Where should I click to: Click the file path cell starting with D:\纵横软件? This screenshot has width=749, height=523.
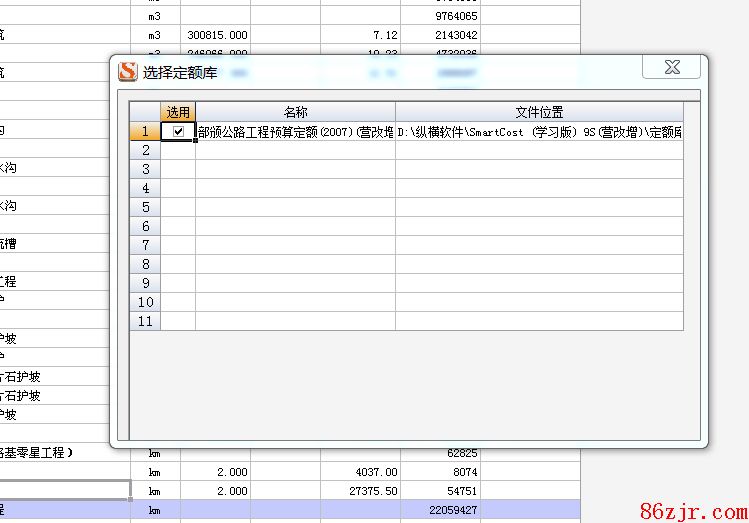(x=539, y=131)
